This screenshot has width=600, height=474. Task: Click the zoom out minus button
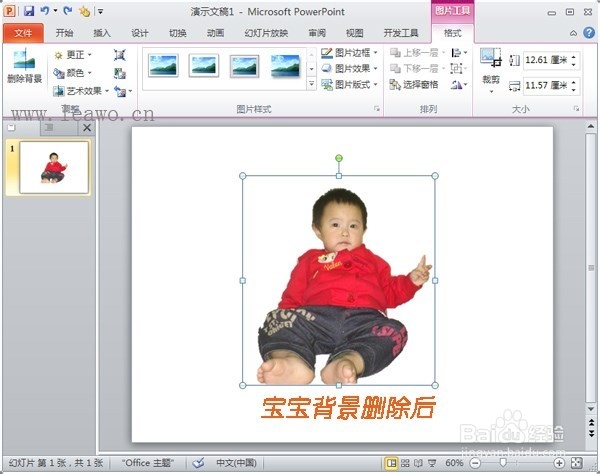[475, 463]
